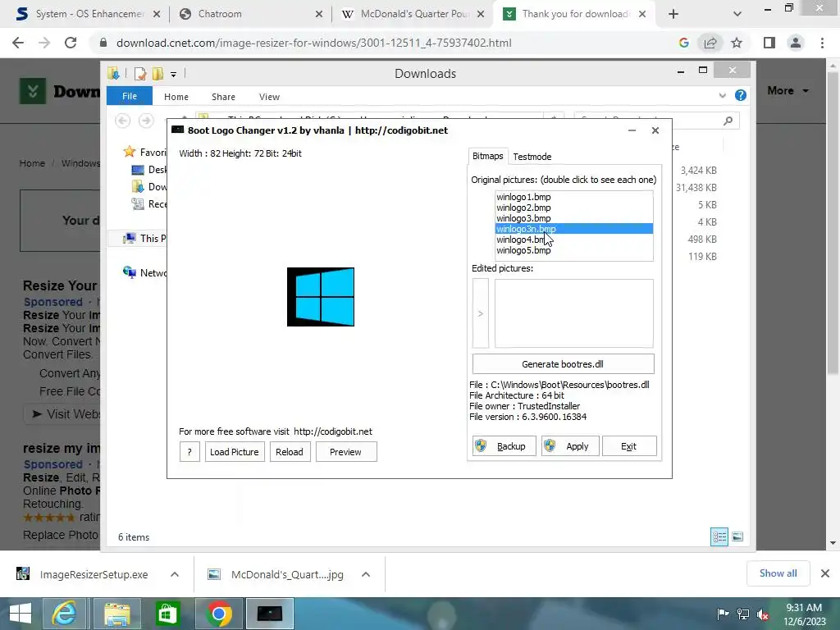840x630 pixels.
Task: Open quick access toolbar customize dropdown
Action: (174, 74)
